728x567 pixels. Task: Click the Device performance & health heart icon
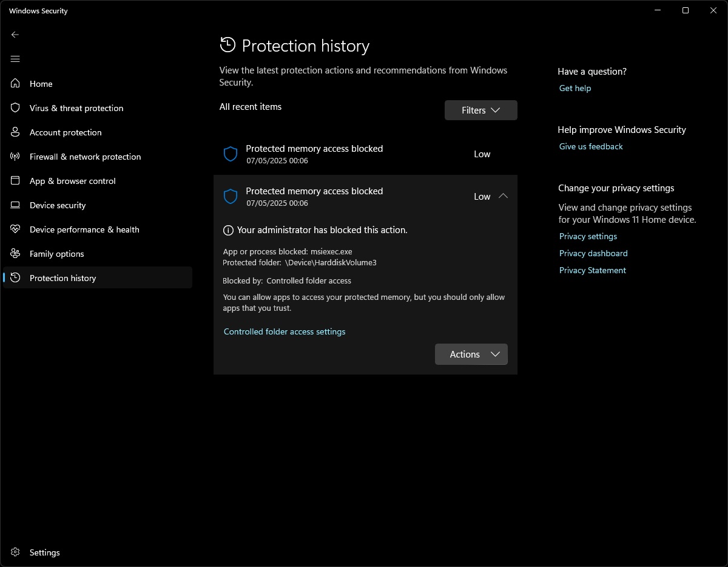coord(16,229)
